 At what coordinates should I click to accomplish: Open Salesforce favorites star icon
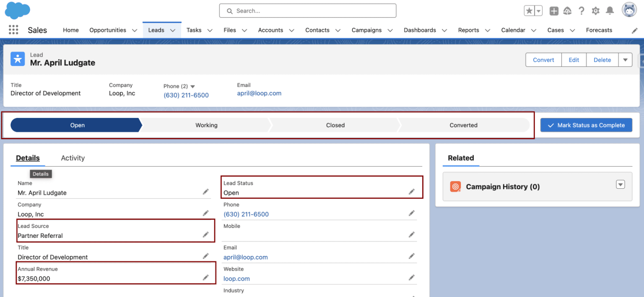529,10
